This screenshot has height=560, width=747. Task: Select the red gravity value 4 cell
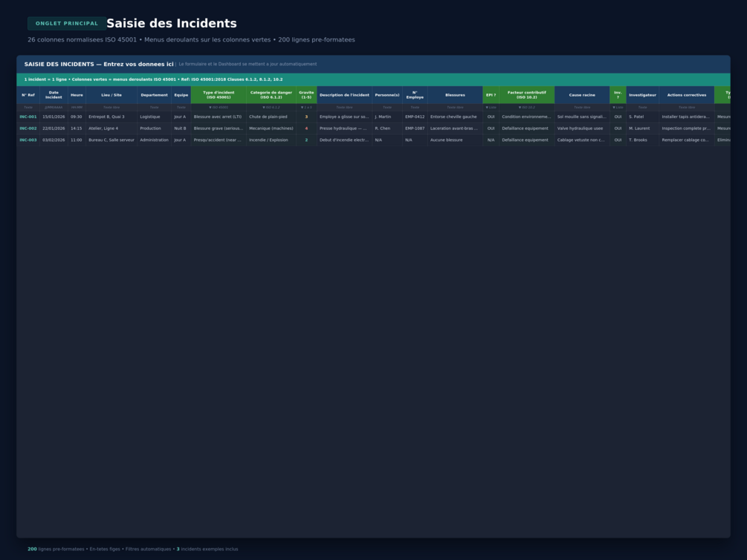306,128
